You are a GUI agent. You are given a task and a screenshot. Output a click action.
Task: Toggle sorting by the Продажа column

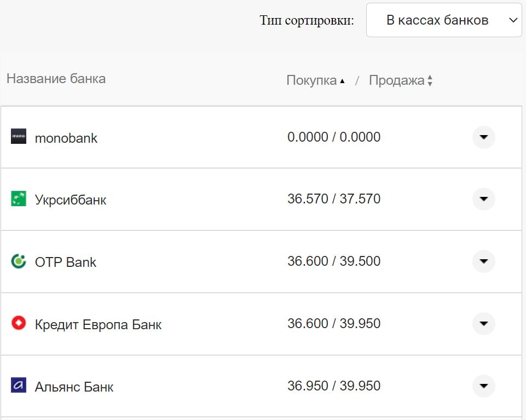(x=398, y=80)
